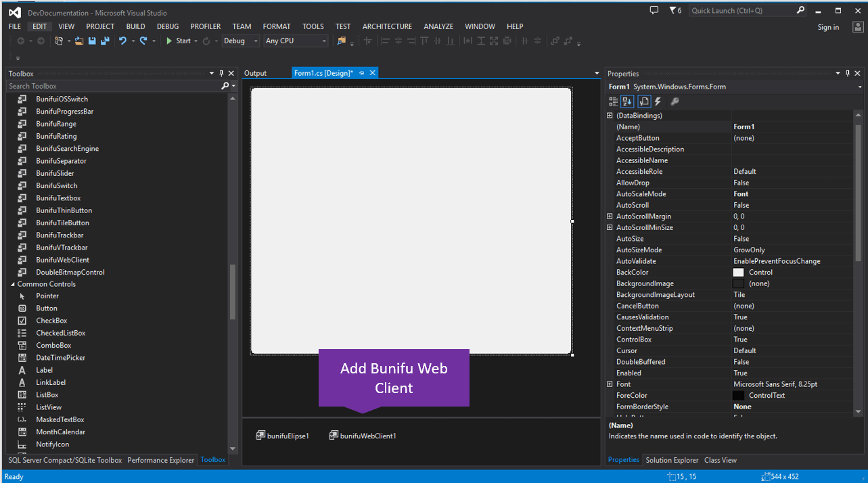Click the feedback speech bubble icon
Image resolution: width=868 pixels, height=483 pixels.
point(654,10)
